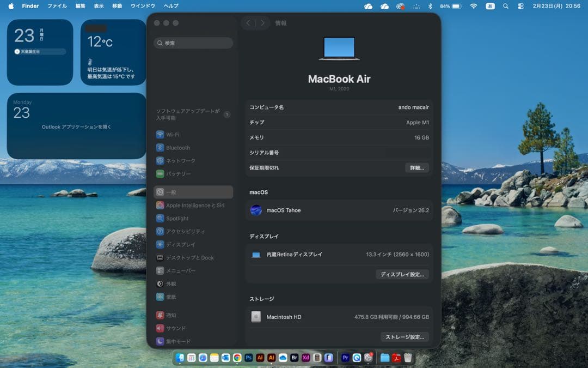Click the battery 84% indicator
Screen dimensions: 588x368
450,6
